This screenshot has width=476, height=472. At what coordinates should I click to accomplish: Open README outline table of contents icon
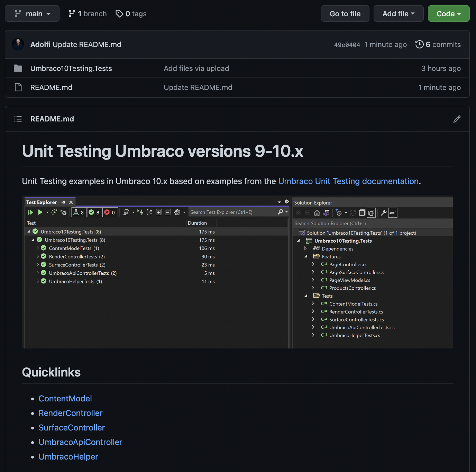coord(18,119)
